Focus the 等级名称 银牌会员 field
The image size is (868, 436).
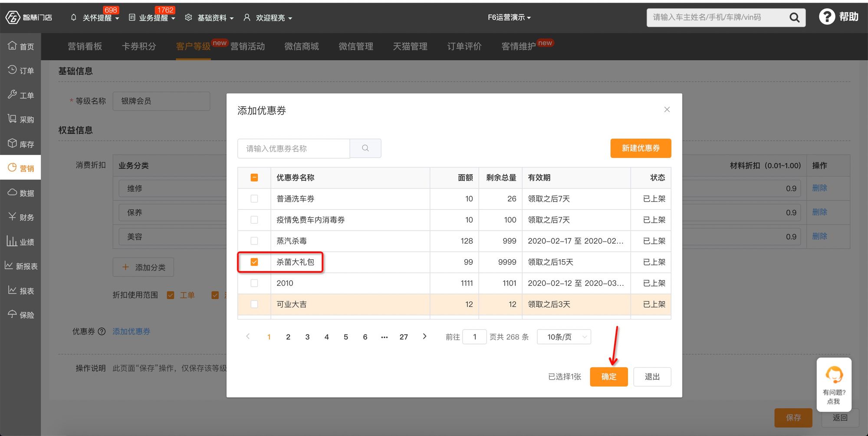(x=161, y=101)
